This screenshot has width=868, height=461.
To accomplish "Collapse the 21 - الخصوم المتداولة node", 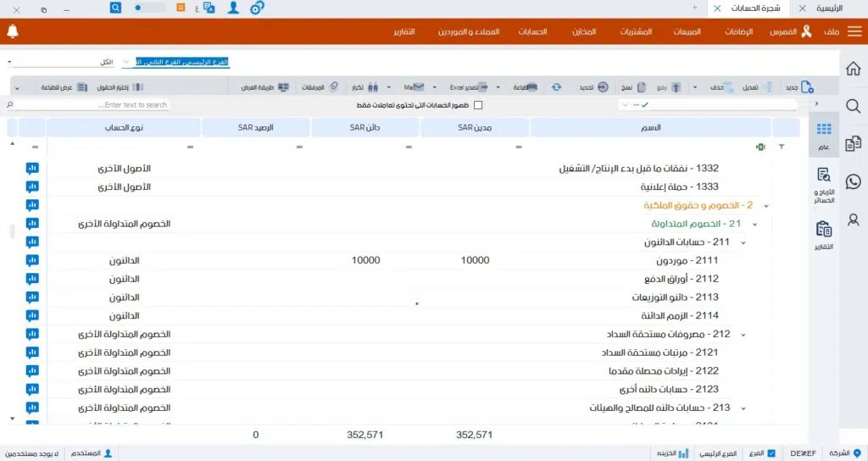I will tap(754, 224).
